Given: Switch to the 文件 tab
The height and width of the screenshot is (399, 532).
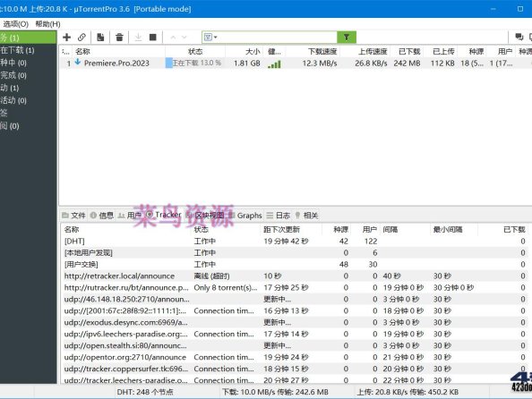Looking at the screenshot, I should [74, 216].
